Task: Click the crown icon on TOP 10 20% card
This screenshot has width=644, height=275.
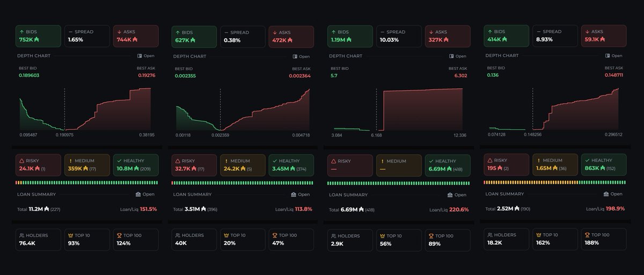Action: pos(226,235)
